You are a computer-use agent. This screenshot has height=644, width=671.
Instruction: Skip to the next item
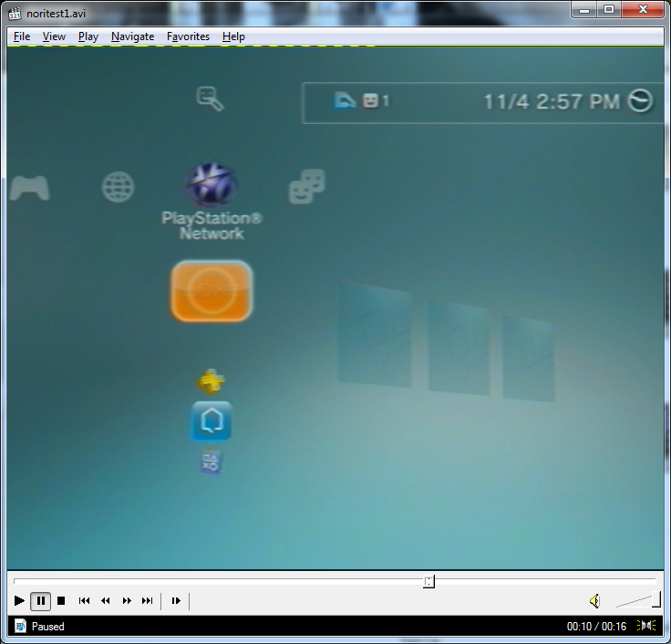click(148, 600)
